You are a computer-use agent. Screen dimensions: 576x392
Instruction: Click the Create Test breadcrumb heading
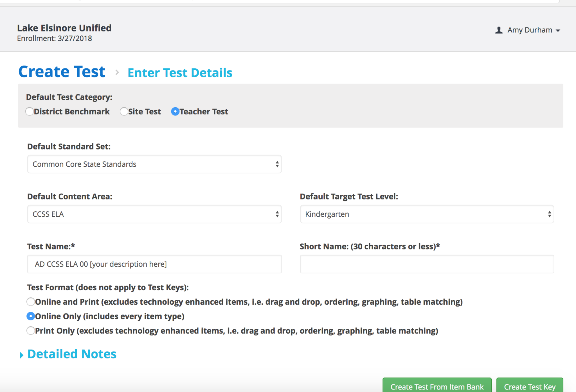(62, 72)
